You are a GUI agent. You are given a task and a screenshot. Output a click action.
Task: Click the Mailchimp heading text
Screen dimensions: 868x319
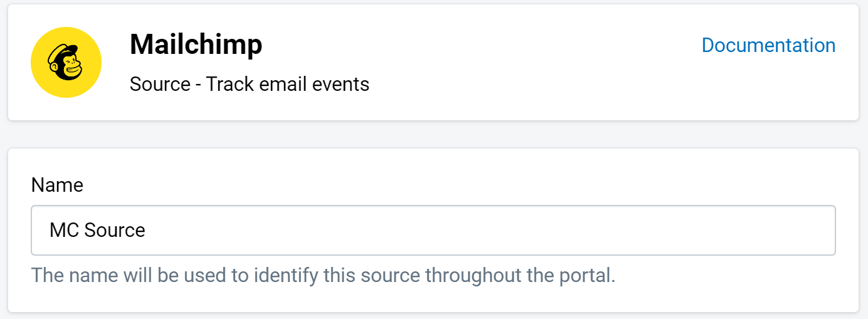click(196, 44)
